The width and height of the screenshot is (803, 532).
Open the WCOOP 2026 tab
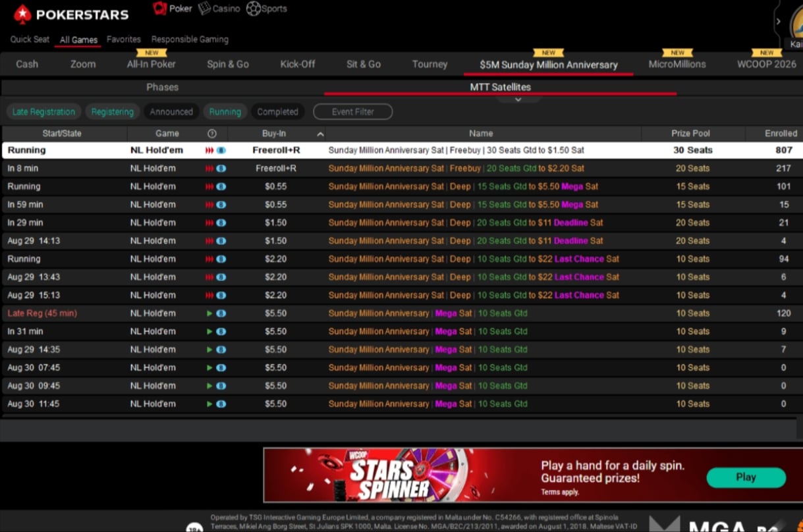pyautogui.click(x=767, y=64)
